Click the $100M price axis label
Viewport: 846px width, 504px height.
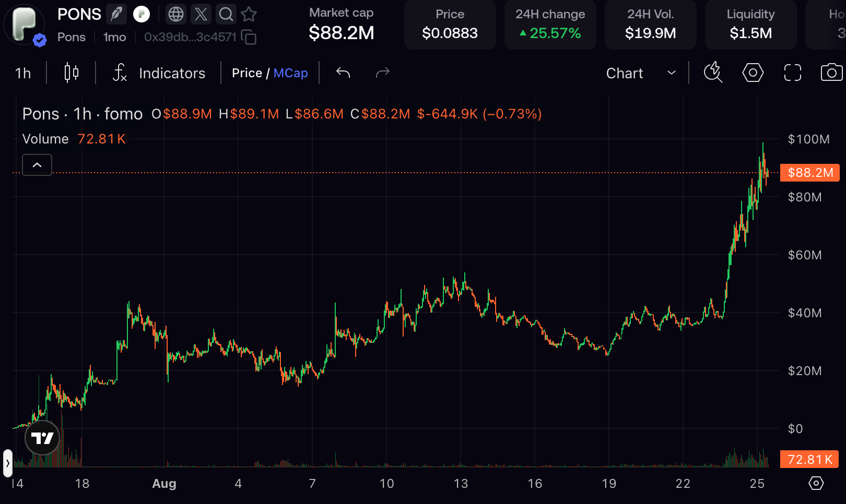(809, 139)
